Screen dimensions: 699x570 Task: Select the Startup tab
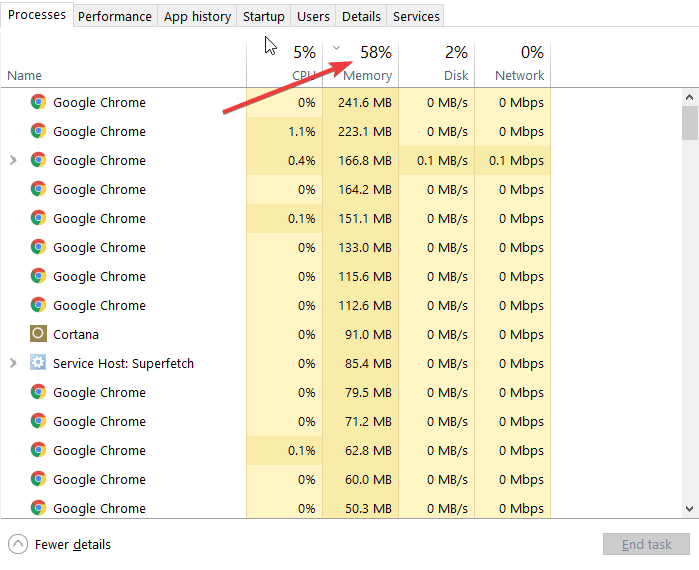(x=263, y=16)
